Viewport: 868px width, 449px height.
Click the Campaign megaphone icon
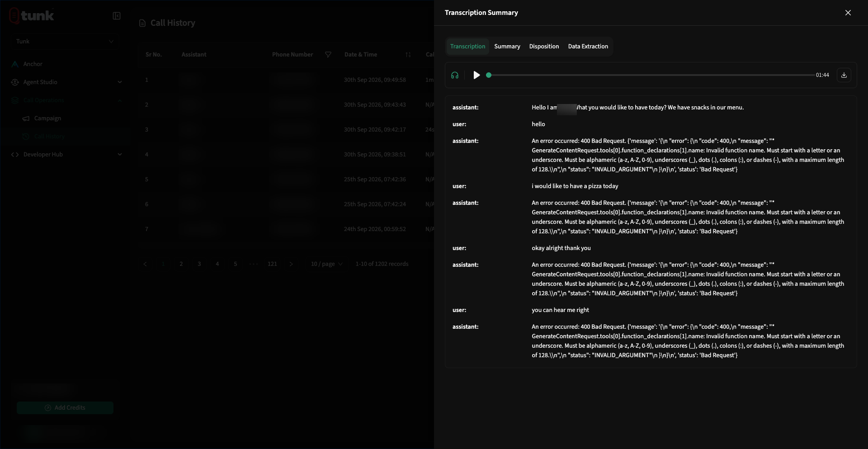click(26, 118)
